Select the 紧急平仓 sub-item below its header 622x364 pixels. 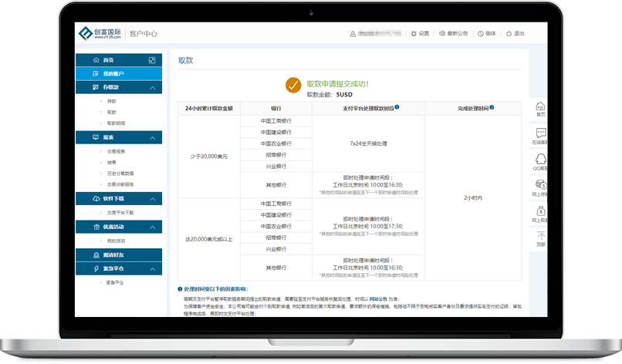coord(115,283)
